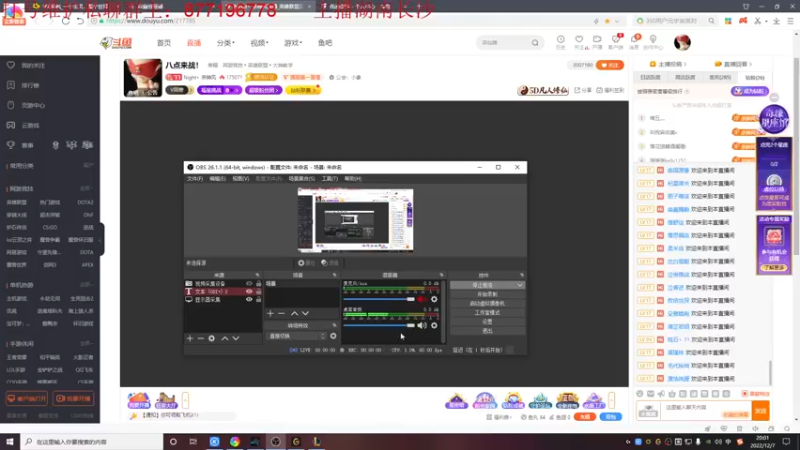Reload the page with browser refresh icon
The width and height of the screenshot is (800, 450).
pyautogui.click(x=66, y=21)
